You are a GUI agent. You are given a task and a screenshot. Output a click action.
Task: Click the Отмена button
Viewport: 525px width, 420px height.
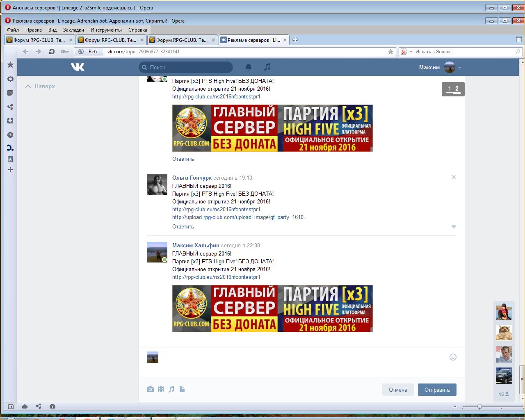(x=398, y=390)
